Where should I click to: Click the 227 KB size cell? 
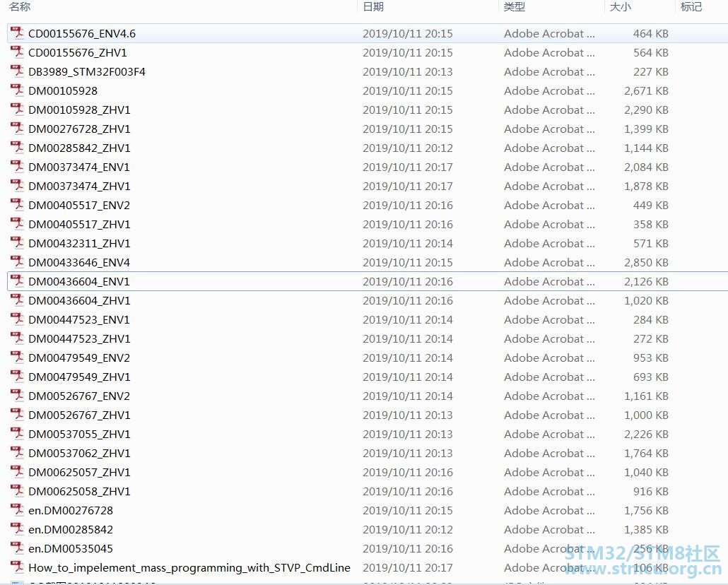point(651,71)
